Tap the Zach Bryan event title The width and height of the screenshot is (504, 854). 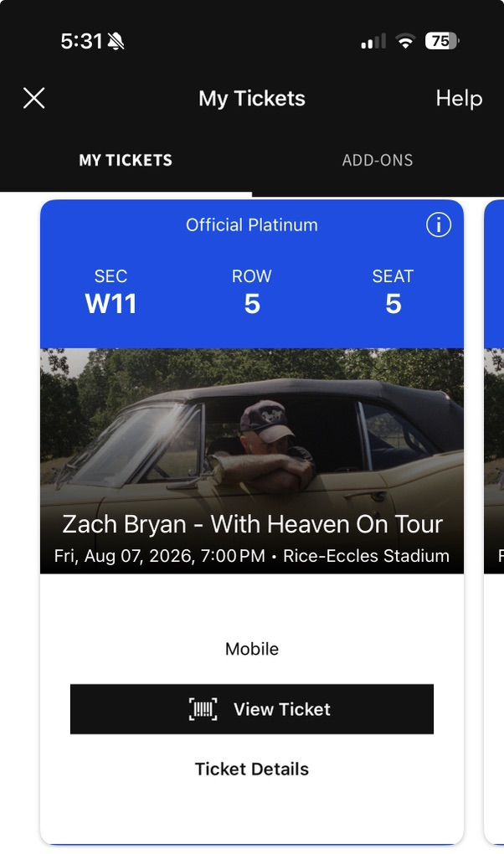click(x=251, y=523)
